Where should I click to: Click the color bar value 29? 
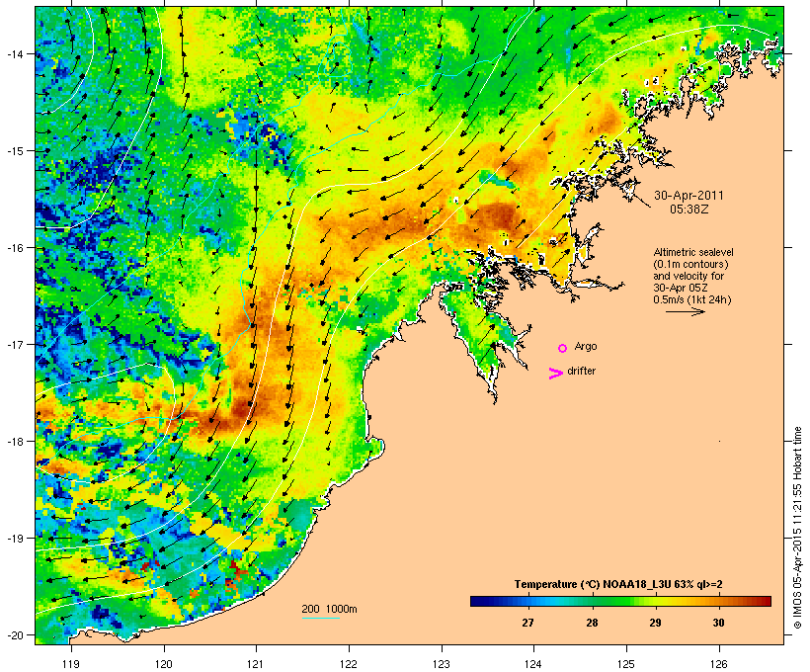pos(655,623)
